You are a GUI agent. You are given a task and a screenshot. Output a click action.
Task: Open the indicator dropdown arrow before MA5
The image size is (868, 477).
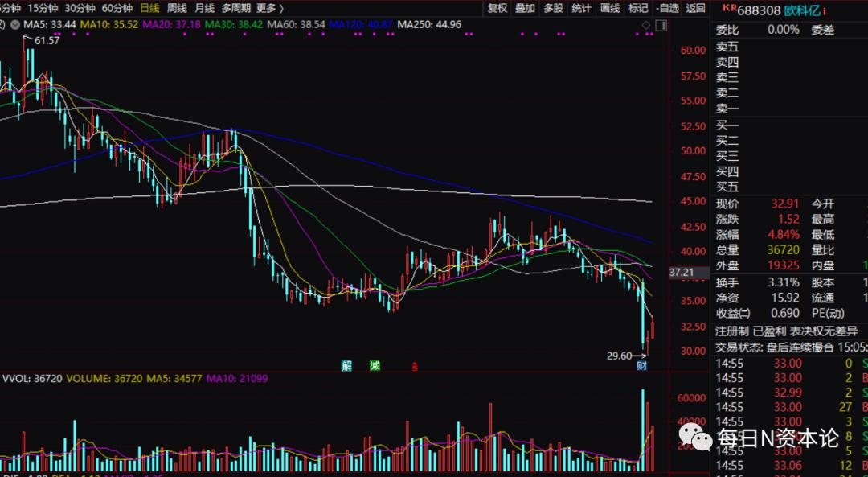15,24
